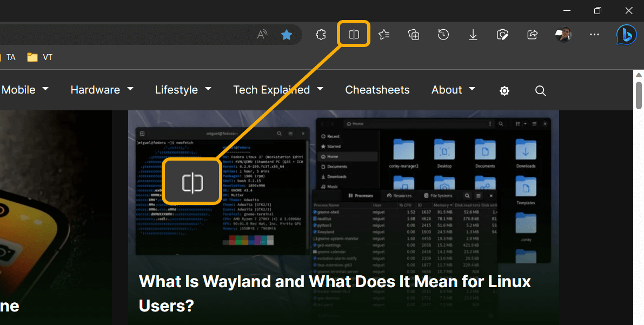Open browsing History
644x325 pixels.
(443, 34)
